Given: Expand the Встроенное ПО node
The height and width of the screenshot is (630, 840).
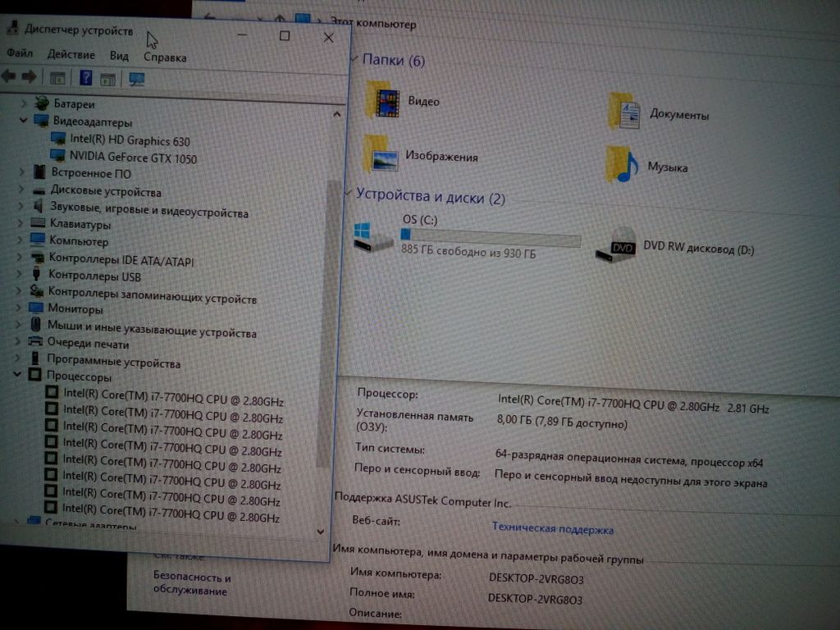Looking at the screenshot, I should tap(22, 171).
